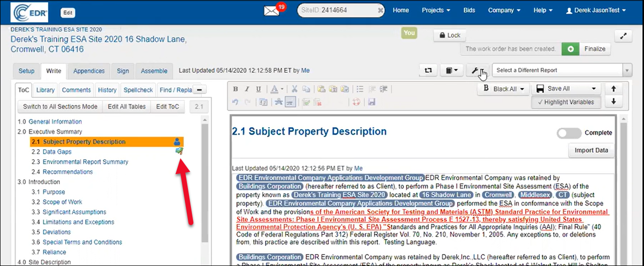Open the Save All dropdown arrow
644x266 pixels.
593,89
